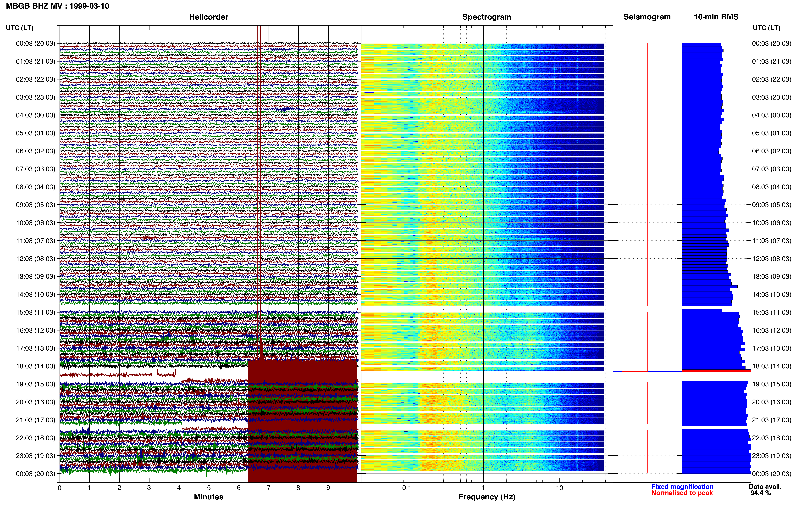Click left time label '21:03 (17:03)'

[x=36, y=420]
